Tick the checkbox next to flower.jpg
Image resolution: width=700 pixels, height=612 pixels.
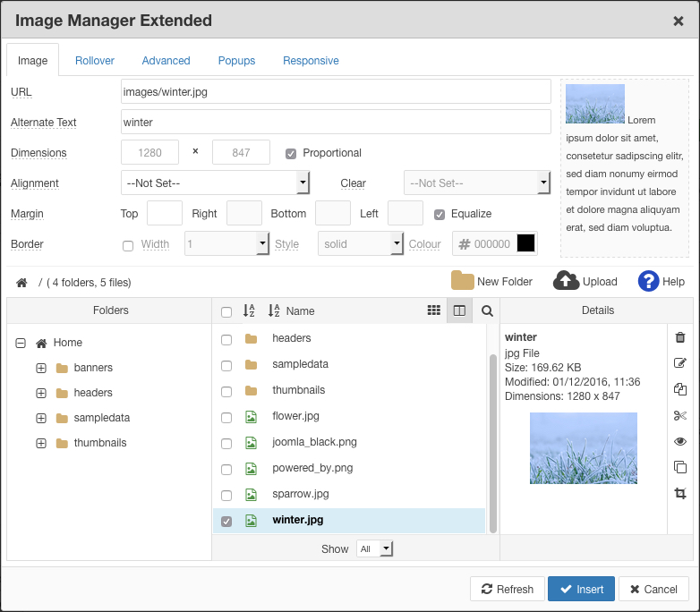(x=226, y=417)
